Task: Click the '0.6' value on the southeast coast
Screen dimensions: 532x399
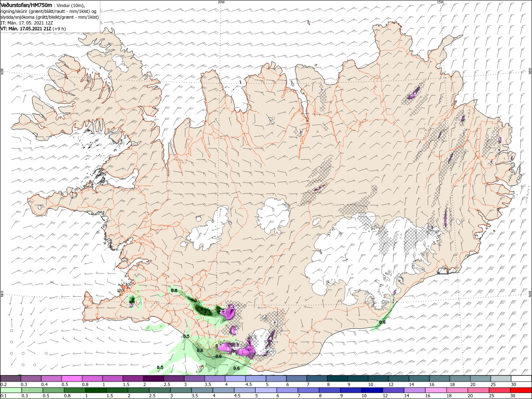Action: [382, 322]
